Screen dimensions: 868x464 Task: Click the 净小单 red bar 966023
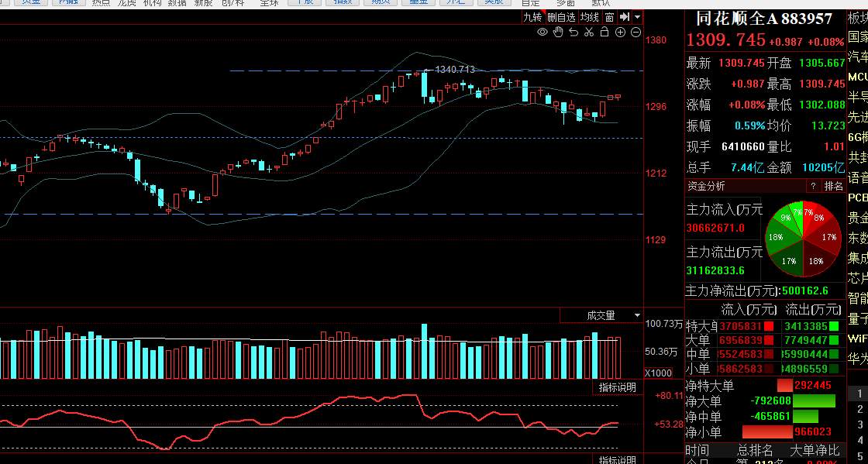(767, 432)
